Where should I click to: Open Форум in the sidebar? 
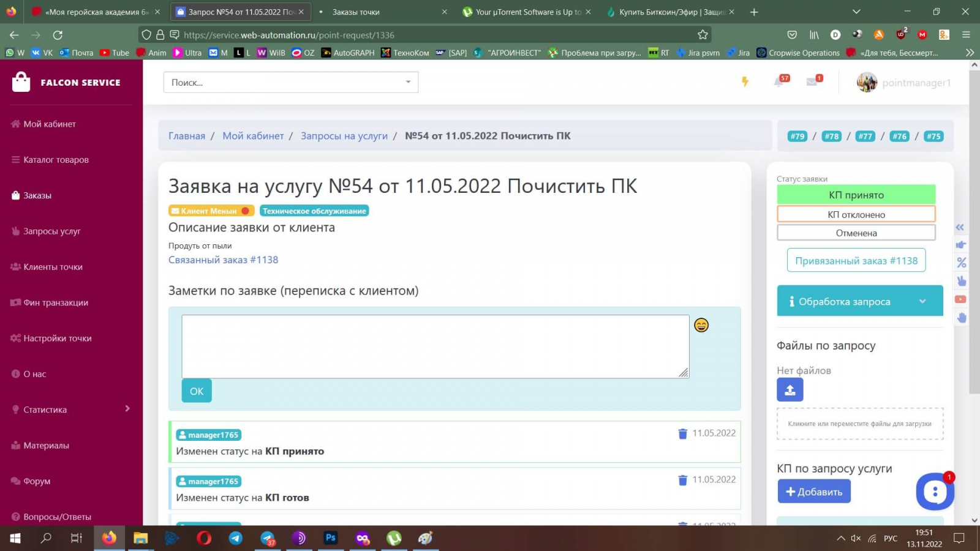[x=37, y=481]
